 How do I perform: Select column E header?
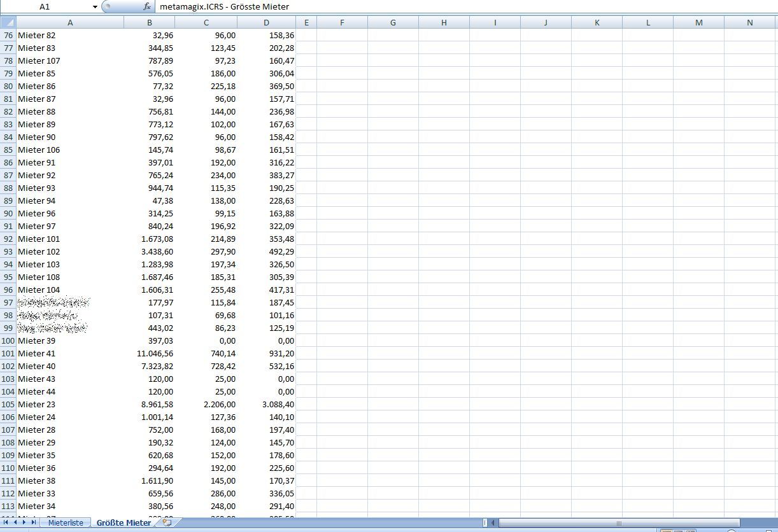[x=306, y=22]
